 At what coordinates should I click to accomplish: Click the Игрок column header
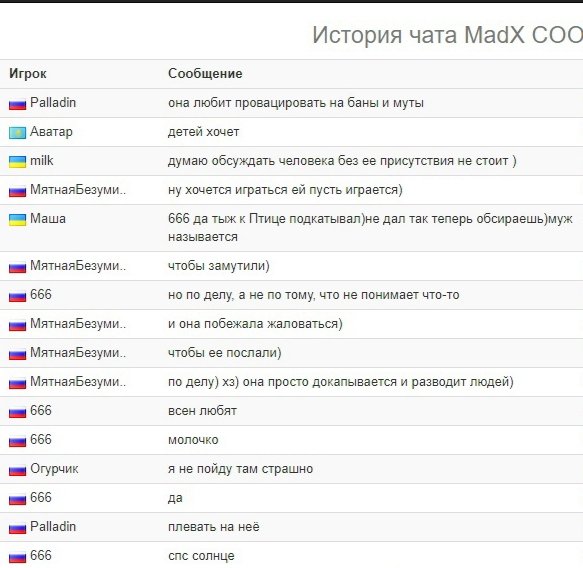pos(28,74)
